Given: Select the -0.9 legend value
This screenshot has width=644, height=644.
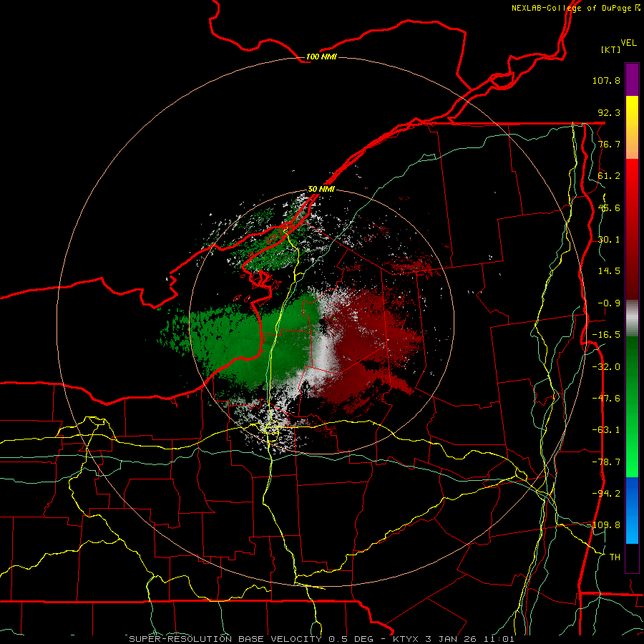Looking at the screenshot, I should [609, 303].
